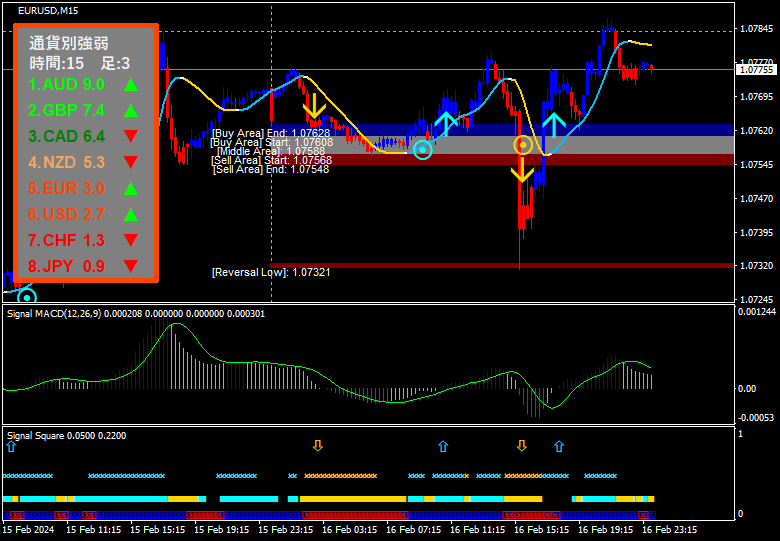This screenshot has width=780, height=541.
Task: Click the red triangle next to JPY 0.9
Action: [130, 266]
